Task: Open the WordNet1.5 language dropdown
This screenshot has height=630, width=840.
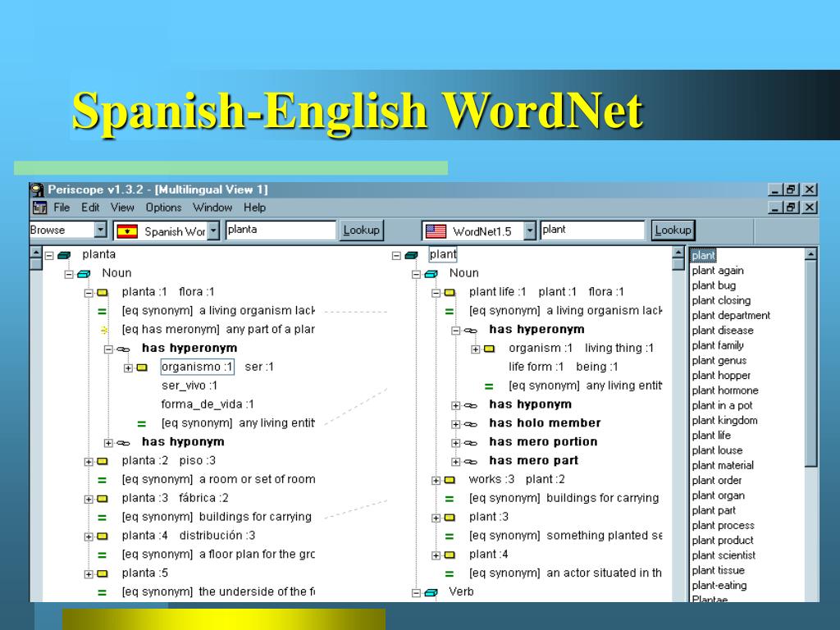Action: 529,231
